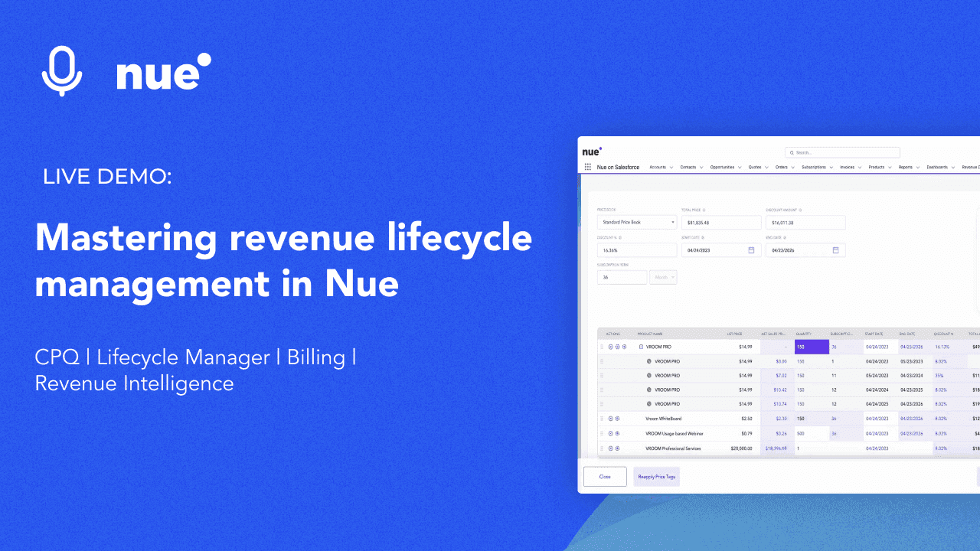Click the Product Name column header
980x551 pixels.
point(650,334)
